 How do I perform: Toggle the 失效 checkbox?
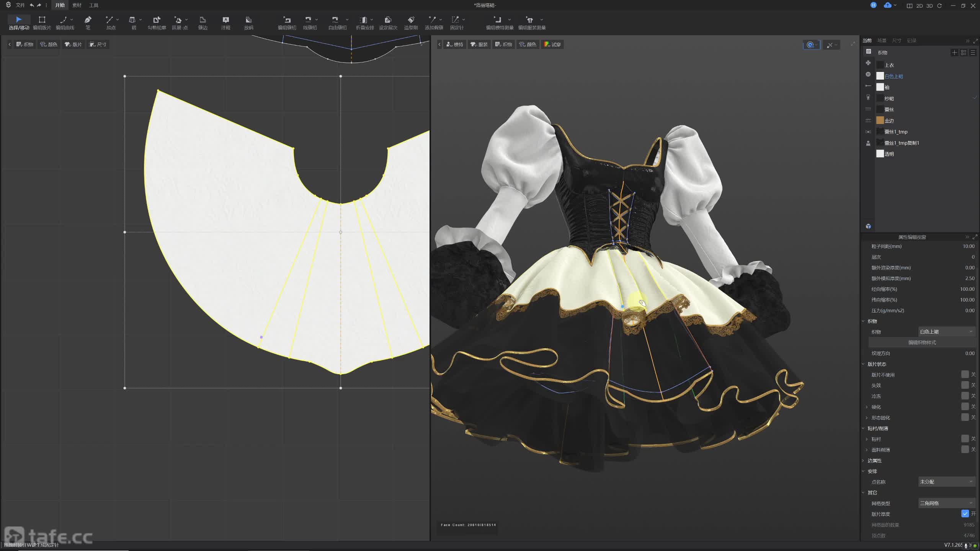coord(965,385)
